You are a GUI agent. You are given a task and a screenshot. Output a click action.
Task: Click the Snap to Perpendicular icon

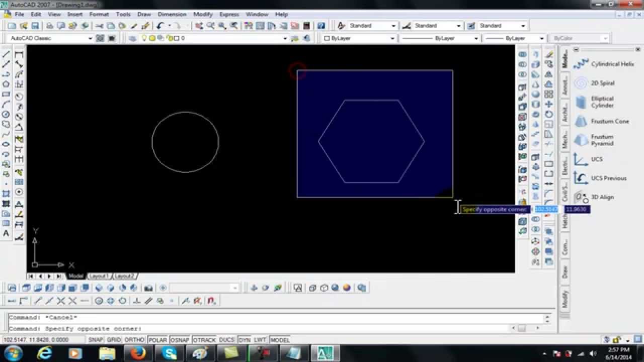[136, 301]
